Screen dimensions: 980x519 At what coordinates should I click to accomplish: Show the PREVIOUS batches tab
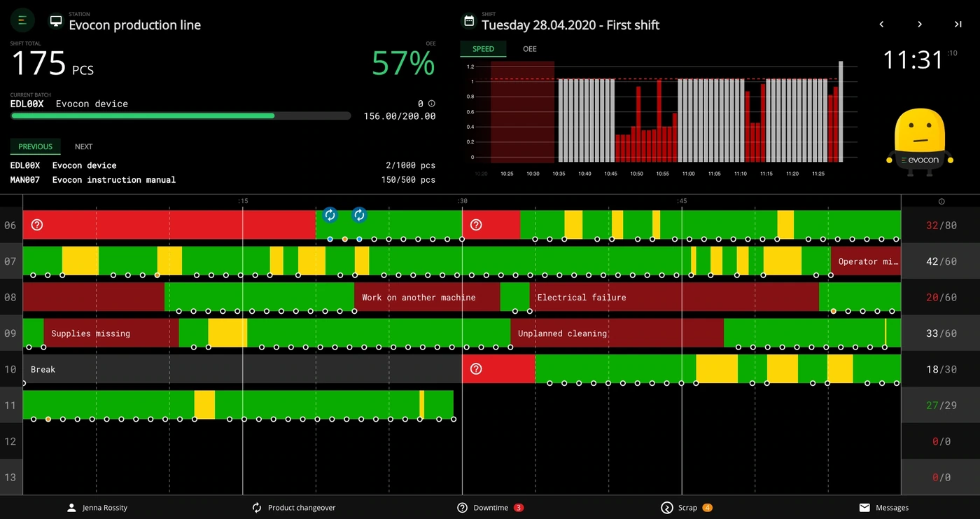click(36, 146)
